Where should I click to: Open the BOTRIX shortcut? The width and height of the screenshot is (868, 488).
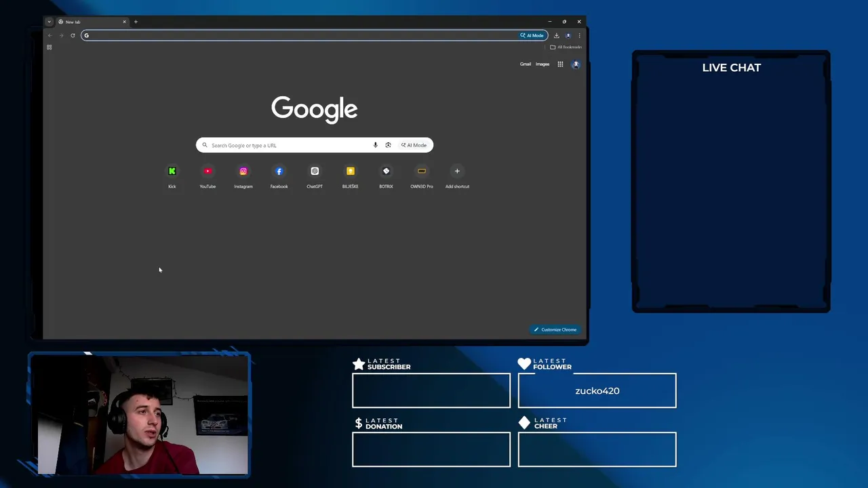click(386, 177)
